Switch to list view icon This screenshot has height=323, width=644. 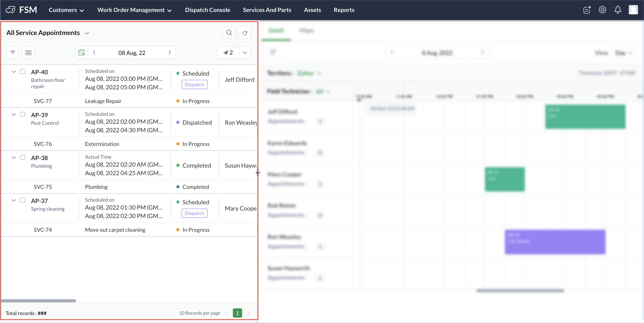[x=28, y=52]
